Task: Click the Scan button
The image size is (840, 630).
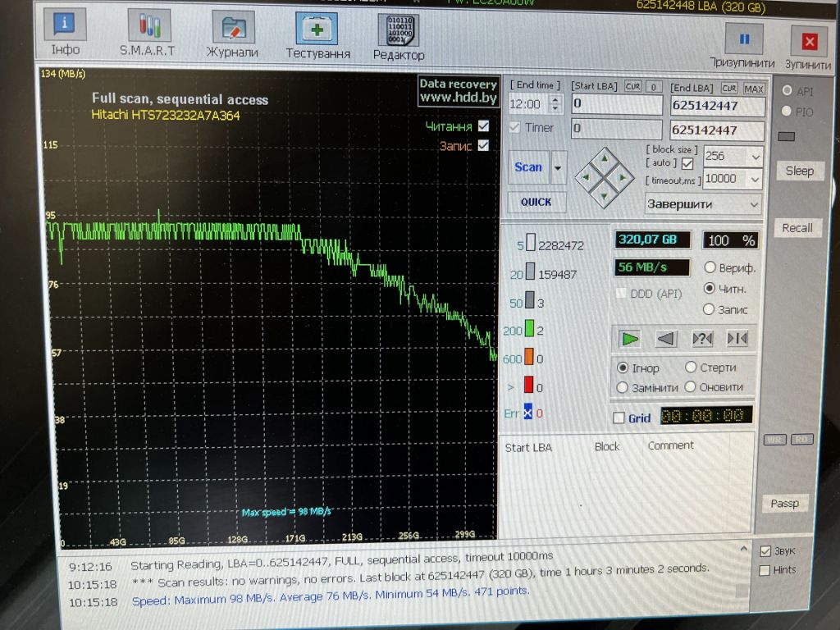Action: point(528,167)
